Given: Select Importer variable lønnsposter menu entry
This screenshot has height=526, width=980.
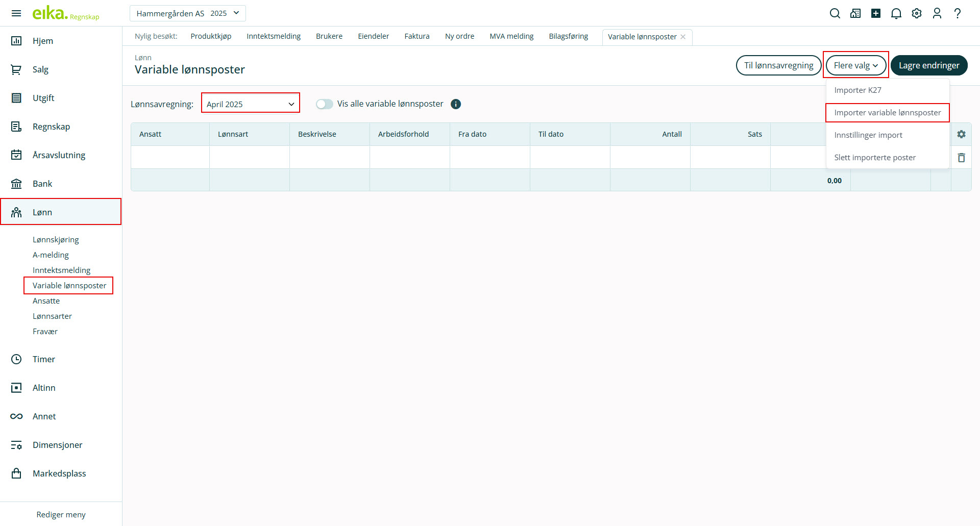Looking at the screenshot, I should [887, 113].
